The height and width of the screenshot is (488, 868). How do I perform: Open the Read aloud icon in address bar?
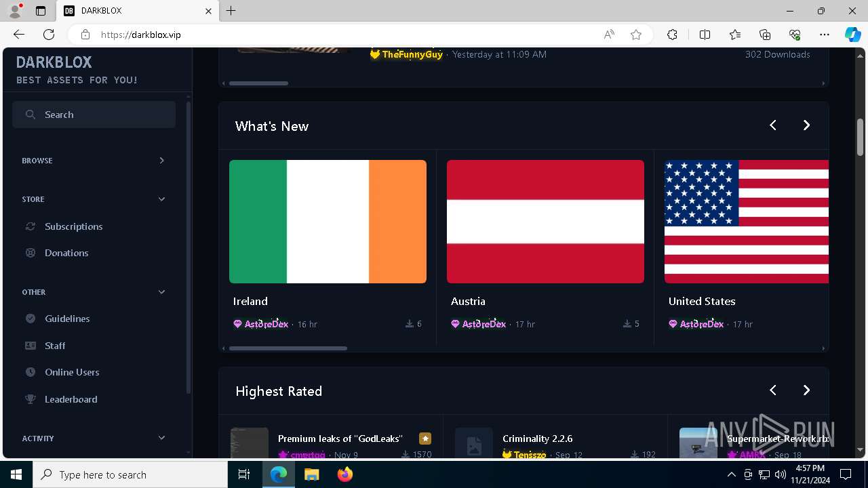coord(609,35)
